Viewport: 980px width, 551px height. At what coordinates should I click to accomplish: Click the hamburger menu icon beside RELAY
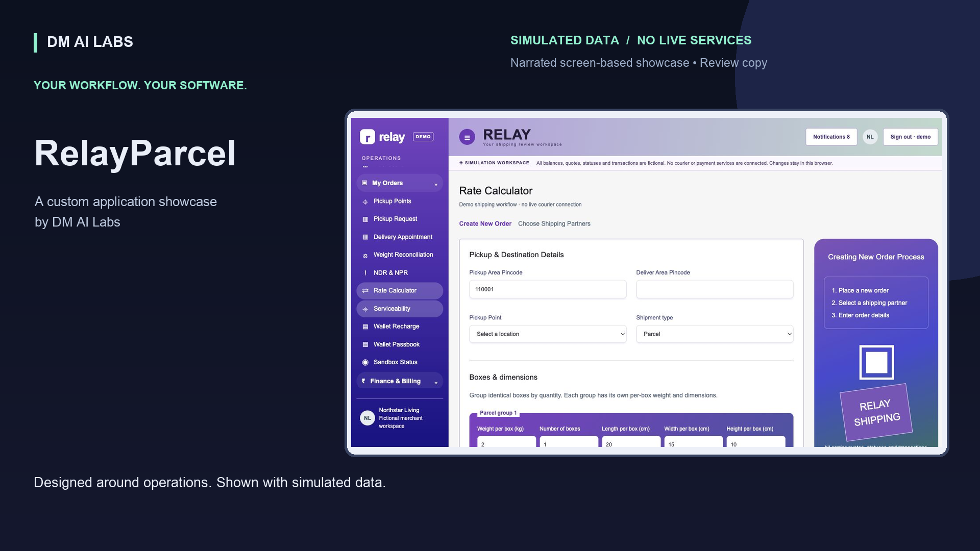pyautogui.click(x=467, y=137)
